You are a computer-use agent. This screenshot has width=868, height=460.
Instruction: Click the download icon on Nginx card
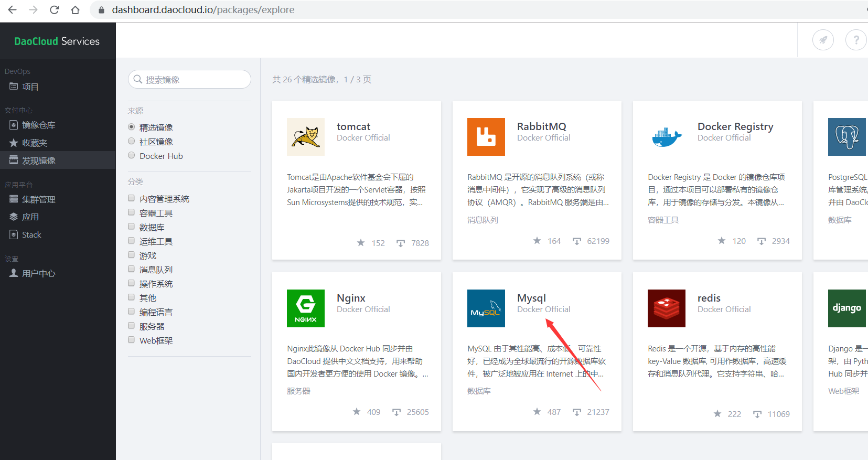397,412
